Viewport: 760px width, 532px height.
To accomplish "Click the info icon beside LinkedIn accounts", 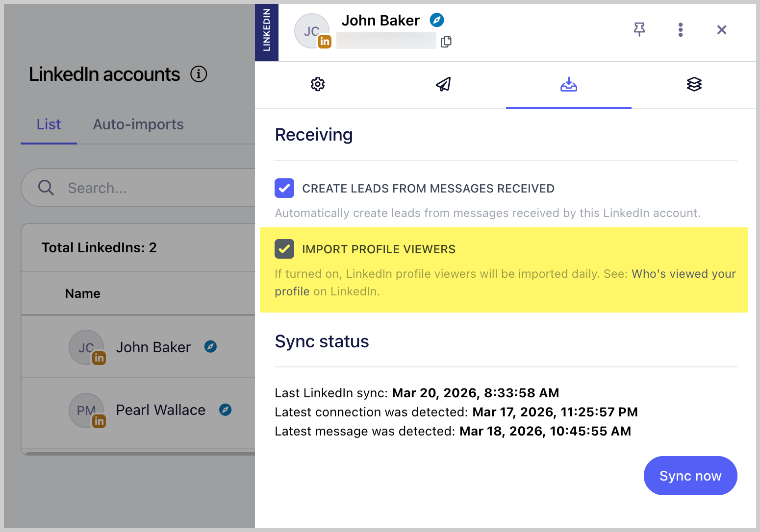I will point(199,74).
